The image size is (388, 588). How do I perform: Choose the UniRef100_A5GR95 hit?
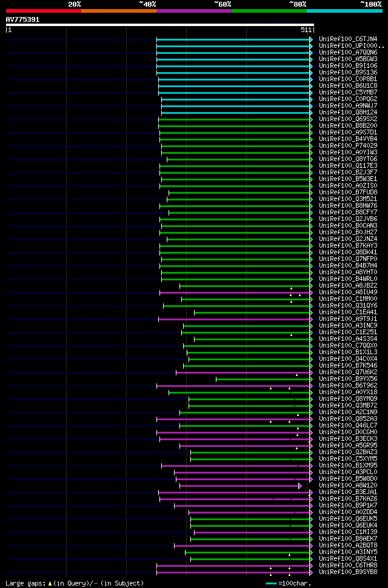[x=348, y=446]
